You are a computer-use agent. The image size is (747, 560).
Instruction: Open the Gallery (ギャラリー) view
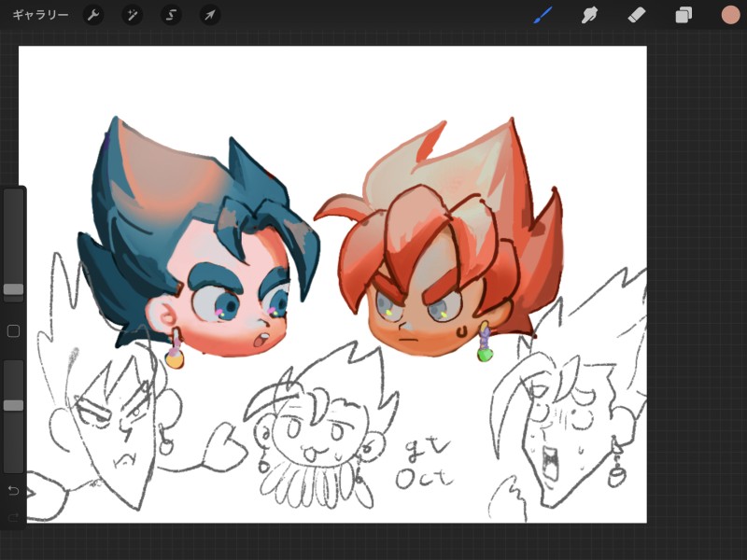(40, 15)
